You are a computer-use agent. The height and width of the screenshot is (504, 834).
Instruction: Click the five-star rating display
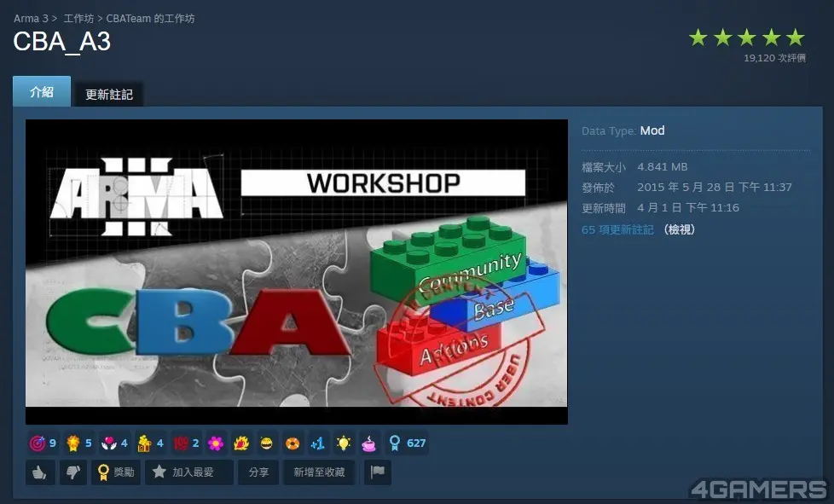(x=747, y=38)
